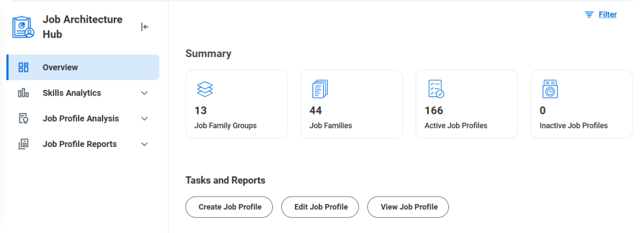This screenshot has height=233, width=644.
Task: Collapse the sidebar with the arrow icon
Action: (145, 27)
